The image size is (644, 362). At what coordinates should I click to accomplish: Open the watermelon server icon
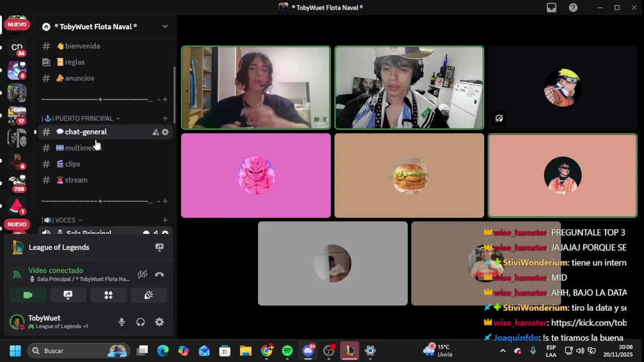[17, 206]
